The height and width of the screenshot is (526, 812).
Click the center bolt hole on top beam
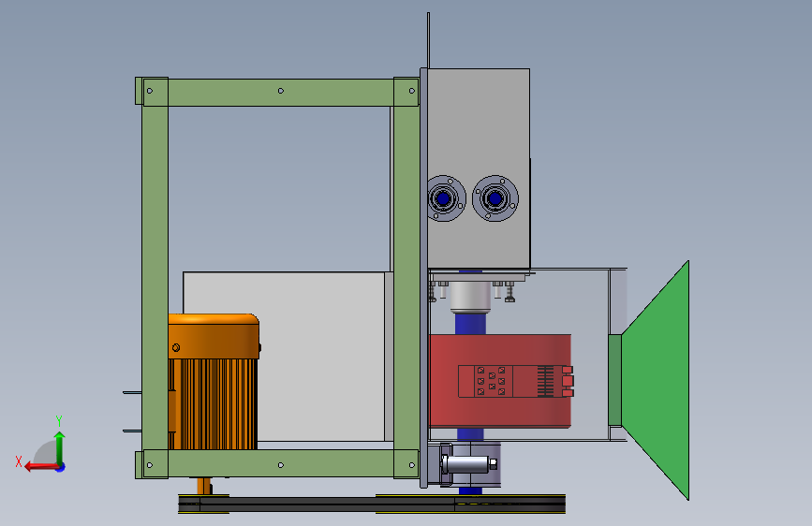pos(281,91)
